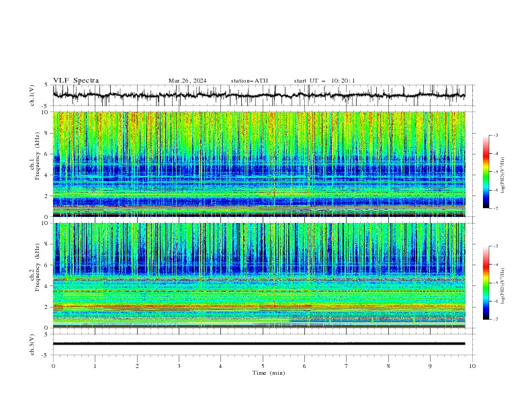The height and width of the screenshot is (411, 532).
Task: Click the "8" kHz tick of ch.1 spectrogram
Action: (x=47, y=133)
